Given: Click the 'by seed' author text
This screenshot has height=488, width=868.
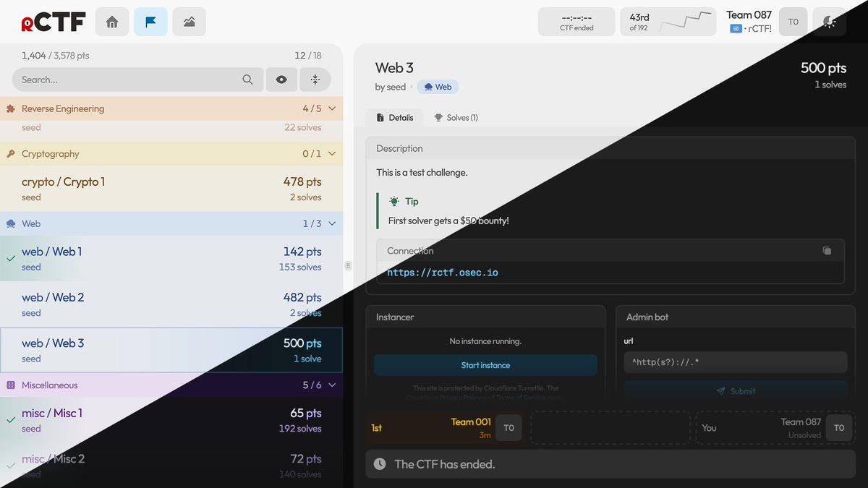Looking at the screenshot, I should [391, 87].
